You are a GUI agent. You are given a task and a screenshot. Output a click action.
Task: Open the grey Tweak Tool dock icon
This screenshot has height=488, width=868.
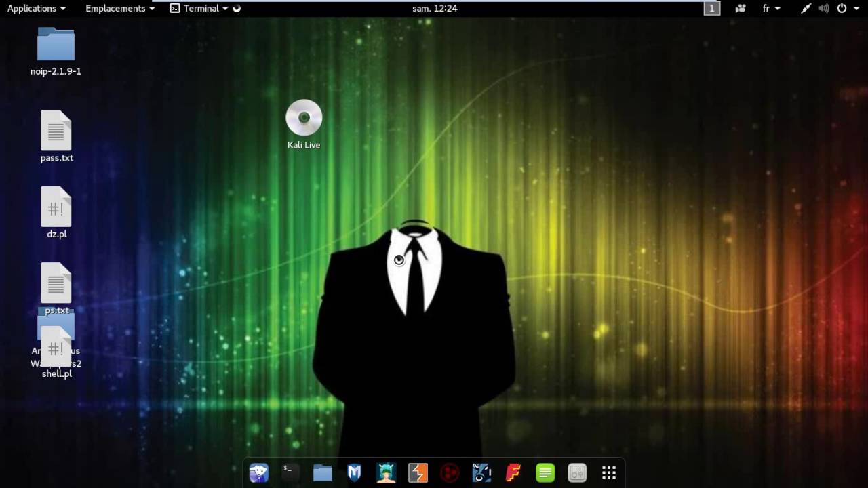coord(577,472)
